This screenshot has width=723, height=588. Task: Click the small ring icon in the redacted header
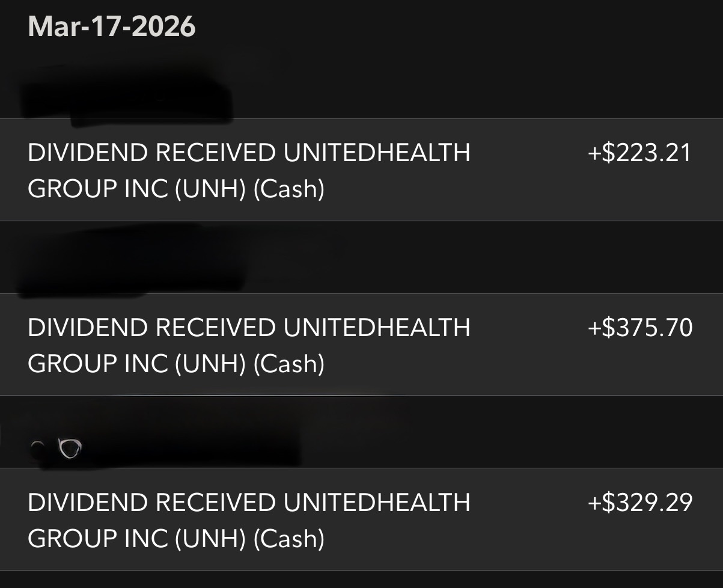tap(70, 448)
